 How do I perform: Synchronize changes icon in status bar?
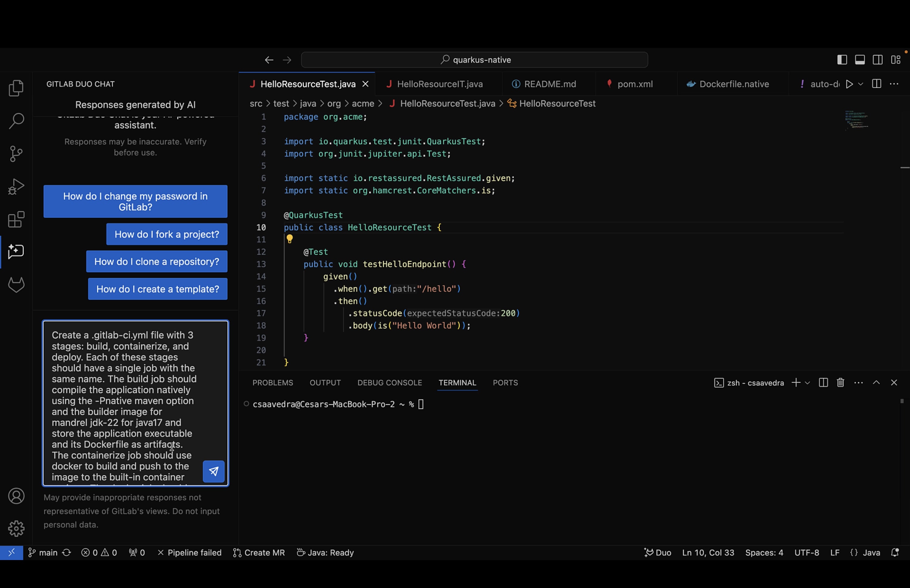tap(66, 552)
